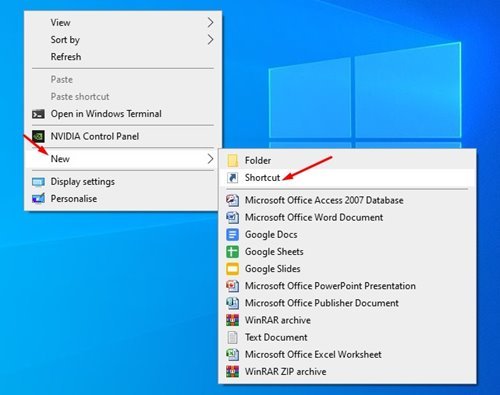Viewport: 500px width, 395px height.
Task: Click the PowerPoint Presentation icon
Action: pos(232,286)
